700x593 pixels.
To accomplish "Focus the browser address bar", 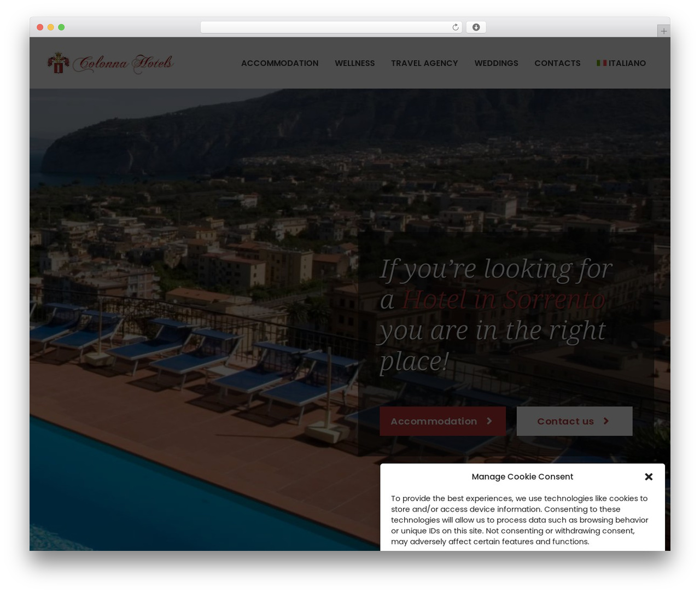I will tap(331, 27).
